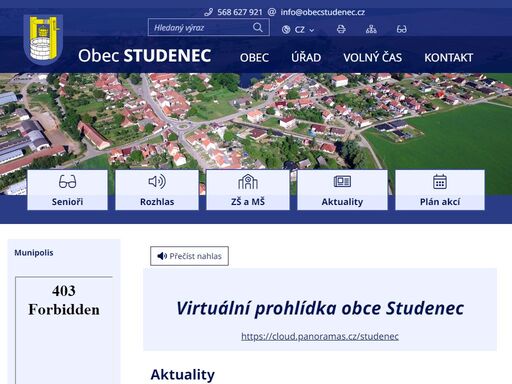This screenshot has width=512, height=384.
Task: Click the search magnifier icon
Action: pyautogui.click(x=258, y=27)
